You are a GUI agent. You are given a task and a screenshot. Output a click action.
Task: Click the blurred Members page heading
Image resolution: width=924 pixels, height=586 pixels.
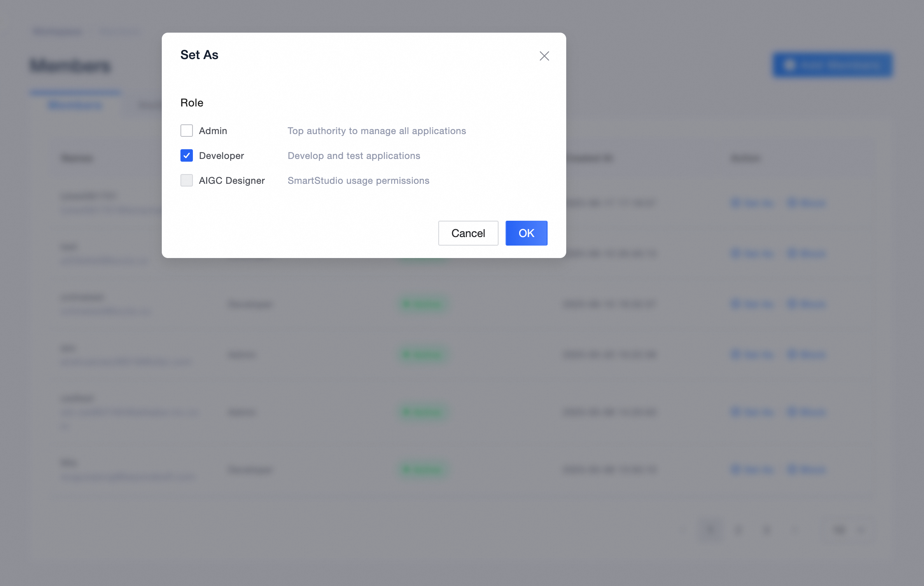click(70, 65)
